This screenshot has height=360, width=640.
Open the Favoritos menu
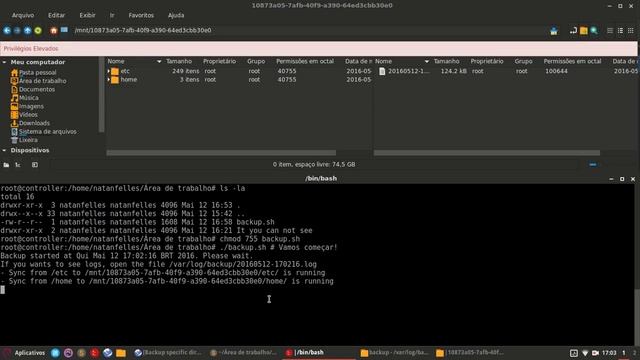coord(141,15)
